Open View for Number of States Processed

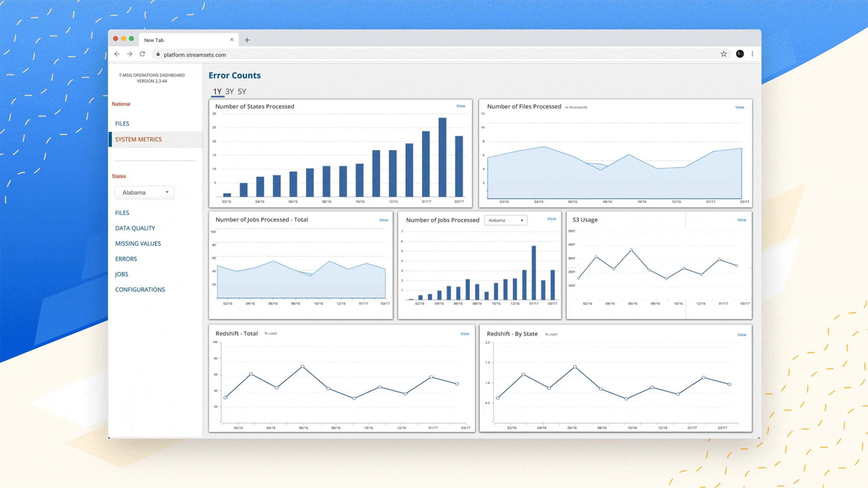(460, 106)
